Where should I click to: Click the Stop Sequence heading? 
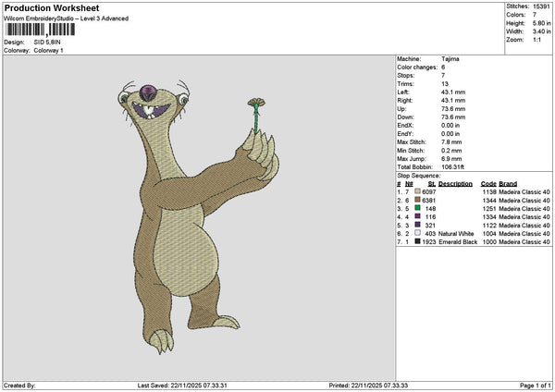[x=419, y=176]
